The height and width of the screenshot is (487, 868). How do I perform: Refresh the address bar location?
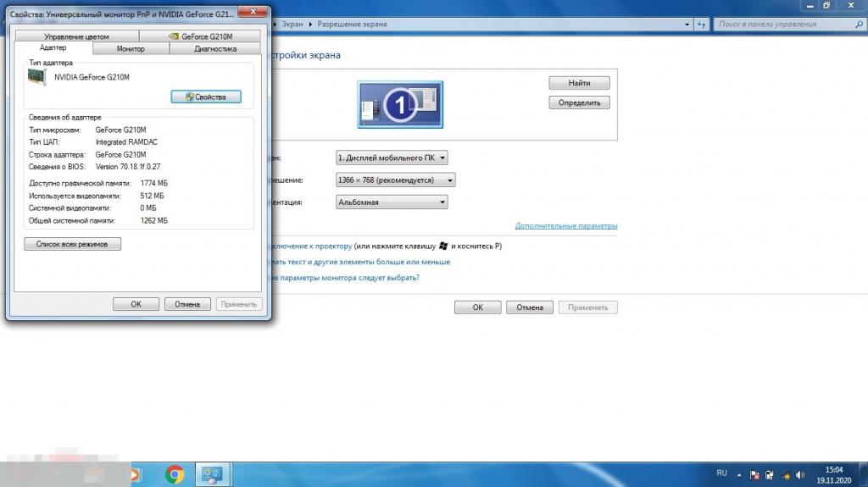pos(701,25)
